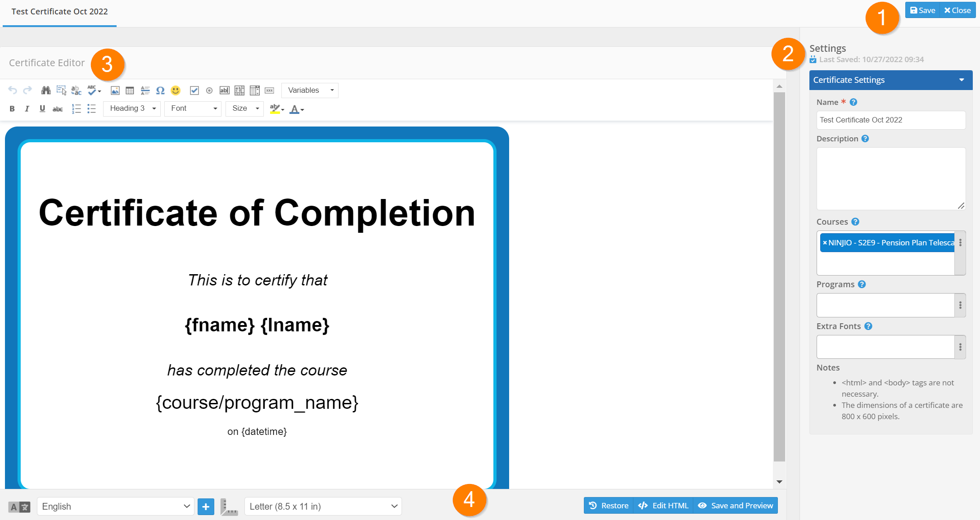980x520 pixels.
Task: Open the Replace text tool
Action: tap(77, 90)
